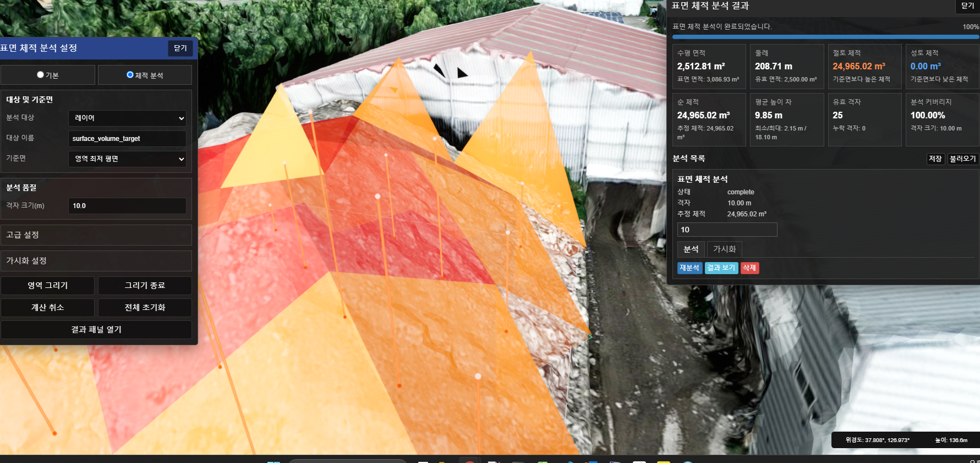Click 저장 in the 분석 목록 header

pos(935,159)
